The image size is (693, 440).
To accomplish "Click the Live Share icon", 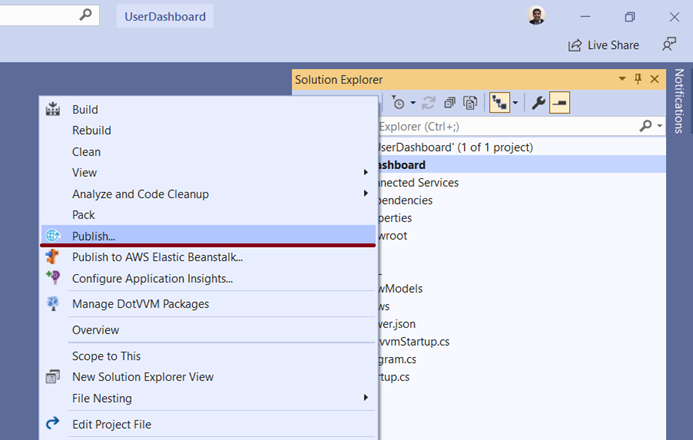I will point(575,45).
